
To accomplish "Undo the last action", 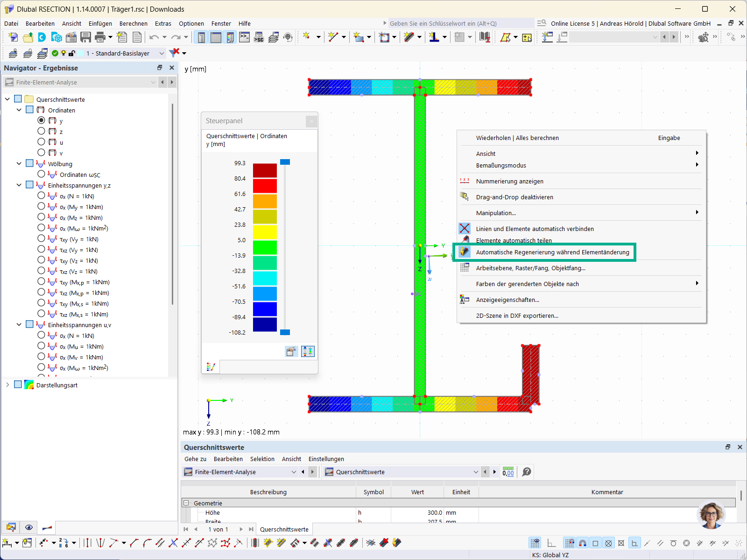I will 154,37.
